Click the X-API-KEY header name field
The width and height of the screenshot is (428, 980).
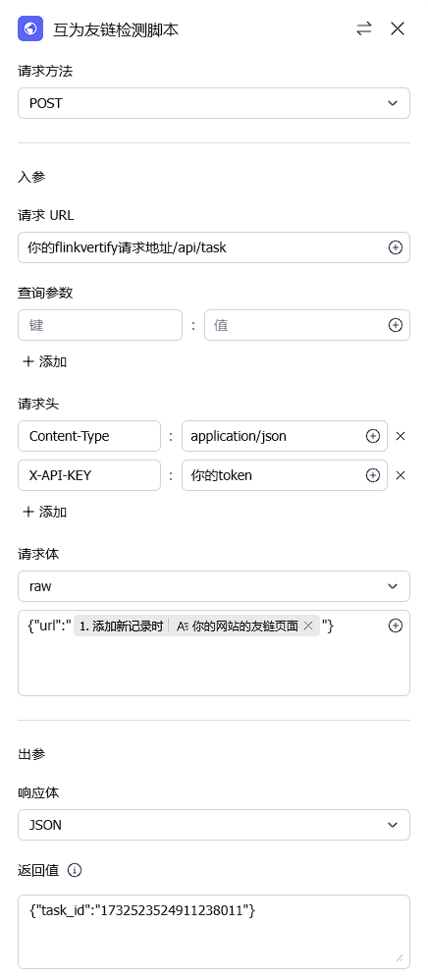89,475
